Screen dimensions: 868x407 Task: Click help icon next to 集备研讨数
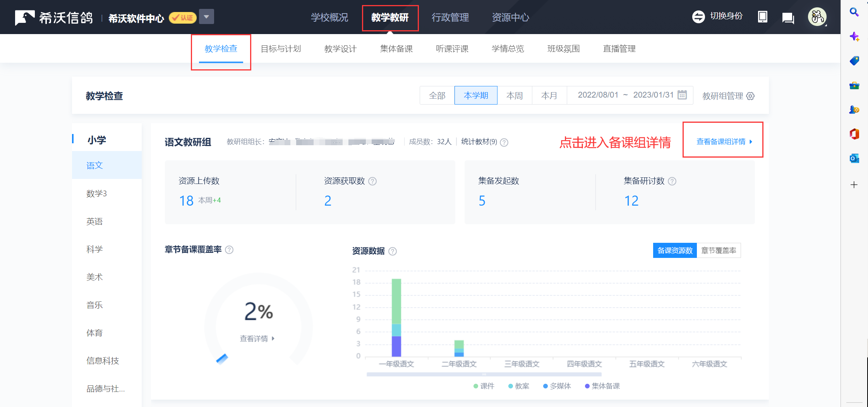click(672, 181)
